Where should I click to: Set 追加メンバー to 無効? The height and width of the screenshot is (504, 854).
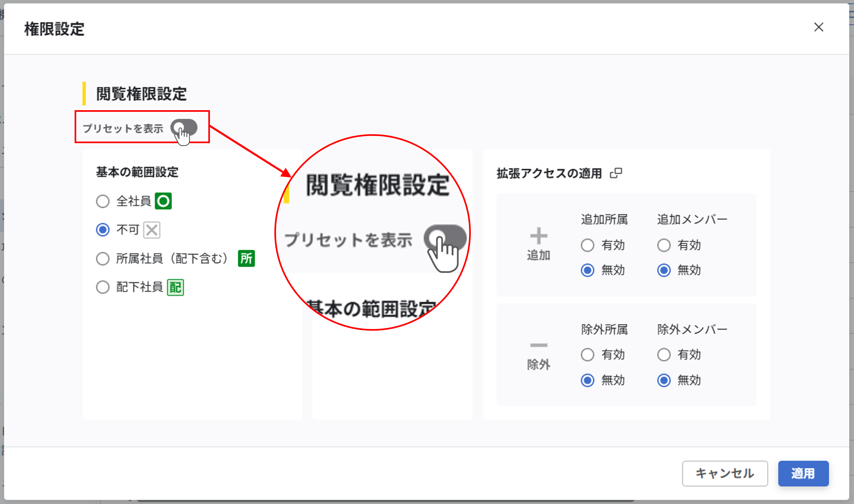click(x=664, y=270)
